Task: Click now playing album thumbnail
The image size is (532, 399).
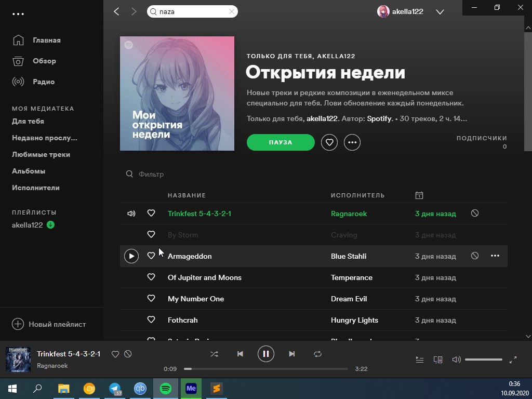Action: coord(18,360)
